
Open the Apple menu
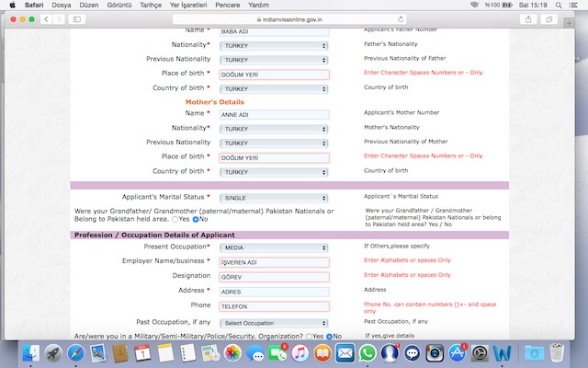tap(12, 5)
